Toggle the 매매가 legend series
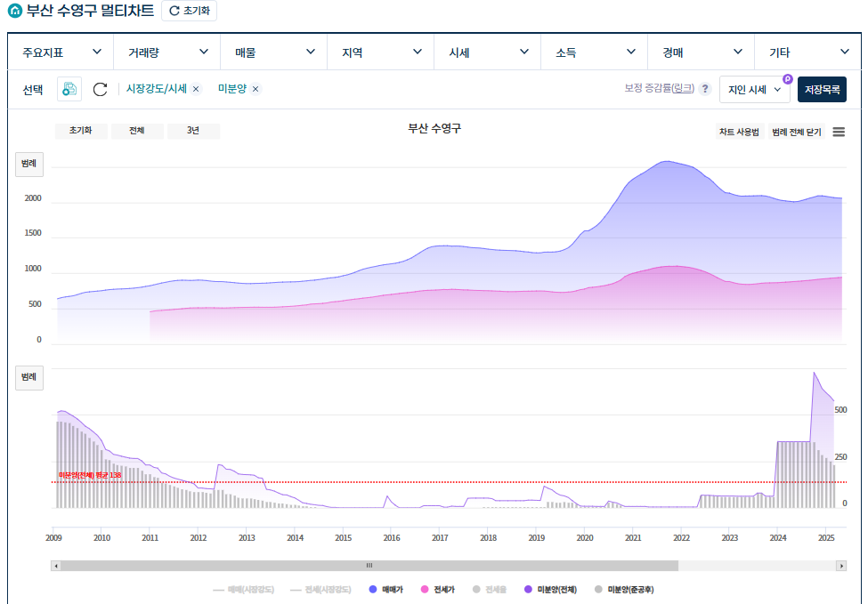The image size is (868, 604). pos(386,590)
